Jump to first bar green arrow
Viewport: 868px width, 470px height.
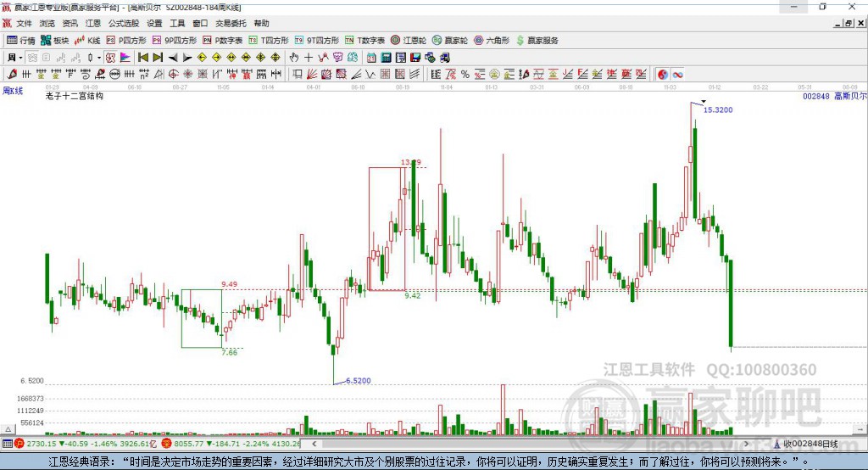[142, 58]
